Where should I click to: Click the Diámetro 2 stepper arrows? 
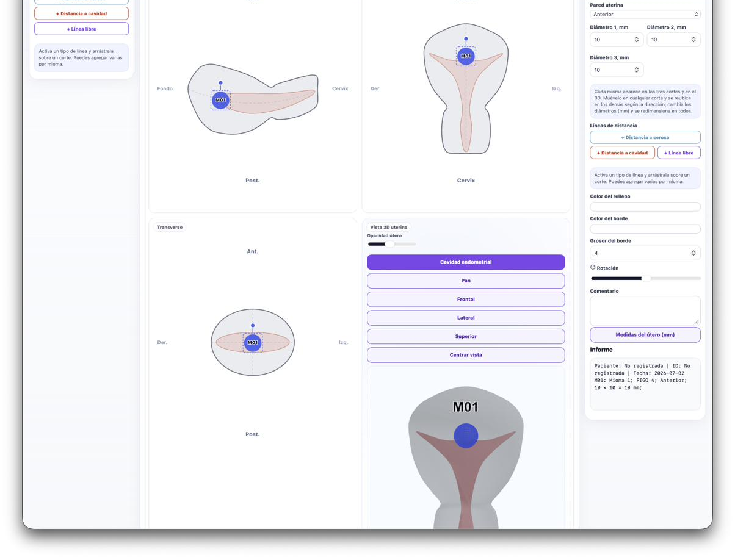pos(693,40)
